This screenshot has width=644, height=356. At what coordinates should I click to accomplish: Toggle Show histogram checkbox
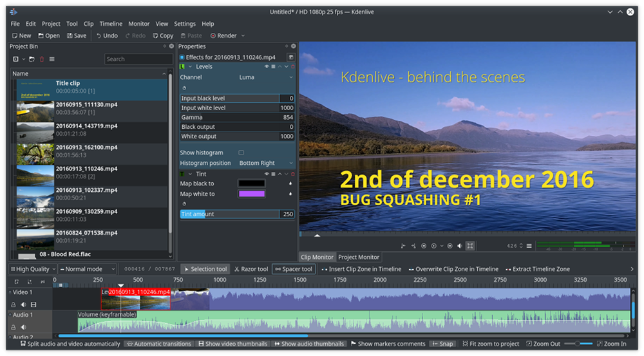point(241,153)
